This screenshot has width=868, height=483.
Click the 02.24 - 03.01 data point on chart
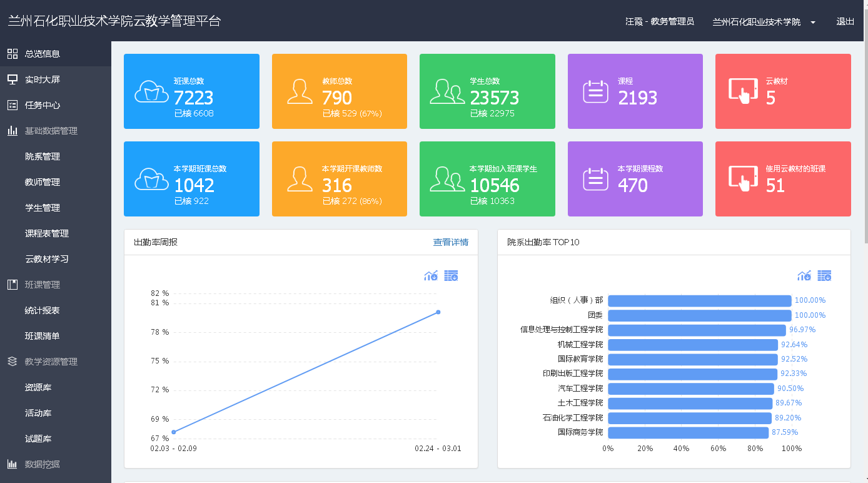438,312
